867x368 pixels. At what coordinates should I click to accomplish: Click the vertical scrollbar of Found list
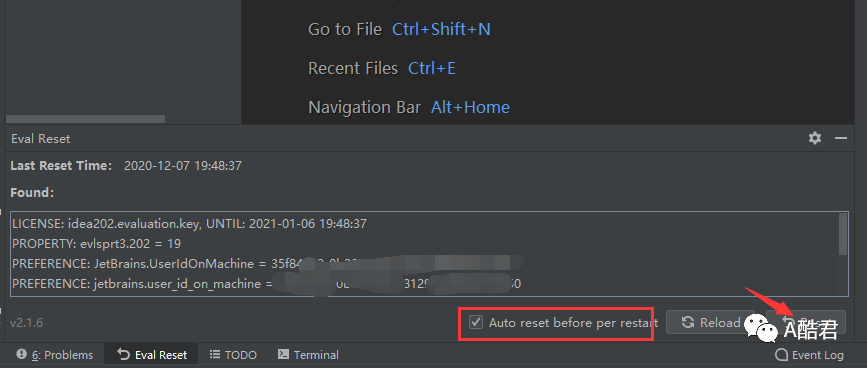(843, 234)
